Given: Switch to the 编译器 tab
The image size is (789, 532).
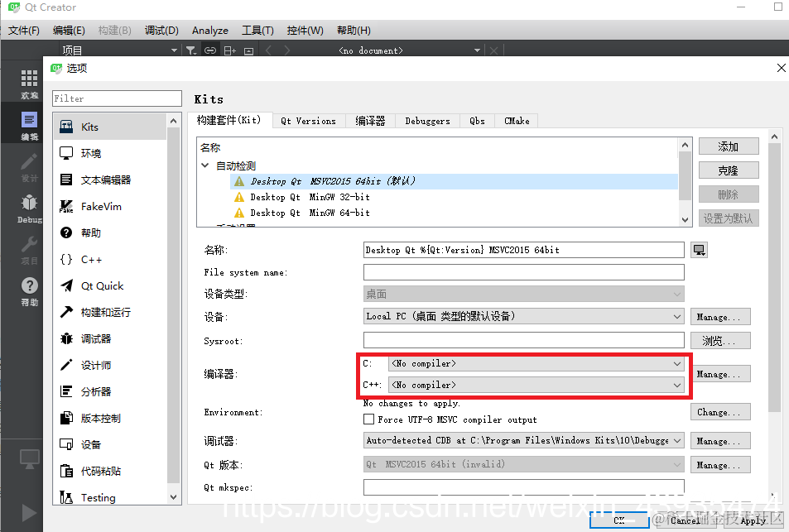Looking at the screenshot, I should click(x=370, y=121).
